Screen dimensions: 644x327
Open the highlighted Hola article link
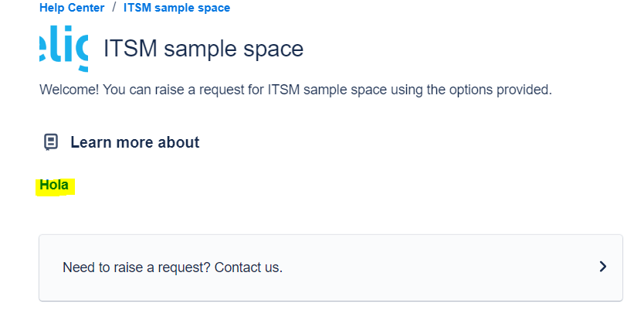54,186
